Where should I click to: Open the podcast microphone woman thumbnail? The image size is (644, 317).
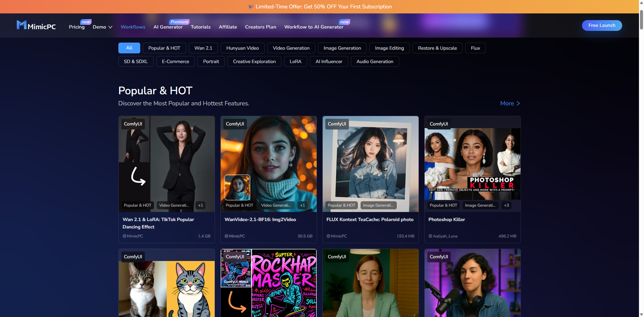click(x=473, y=283)
